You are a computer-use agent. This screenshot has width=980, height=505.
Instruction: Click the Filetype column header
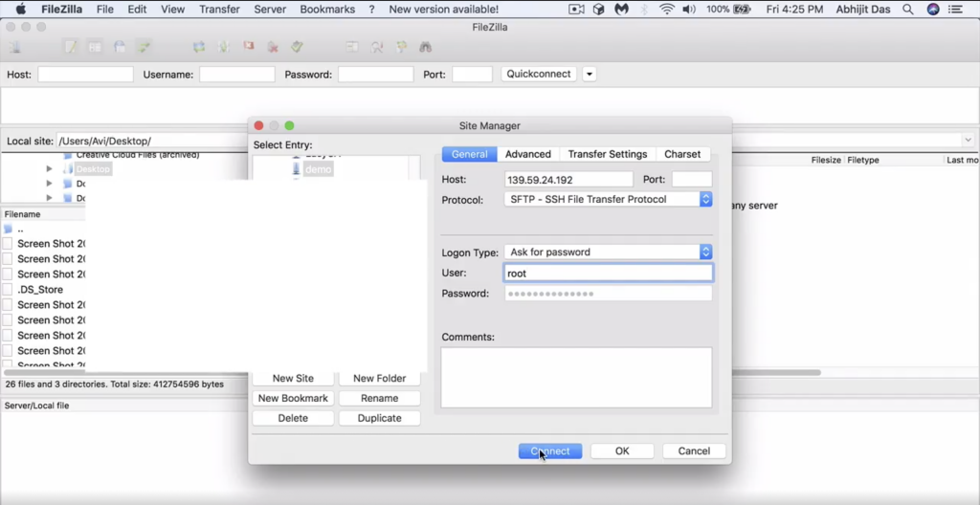pos(863,160)
